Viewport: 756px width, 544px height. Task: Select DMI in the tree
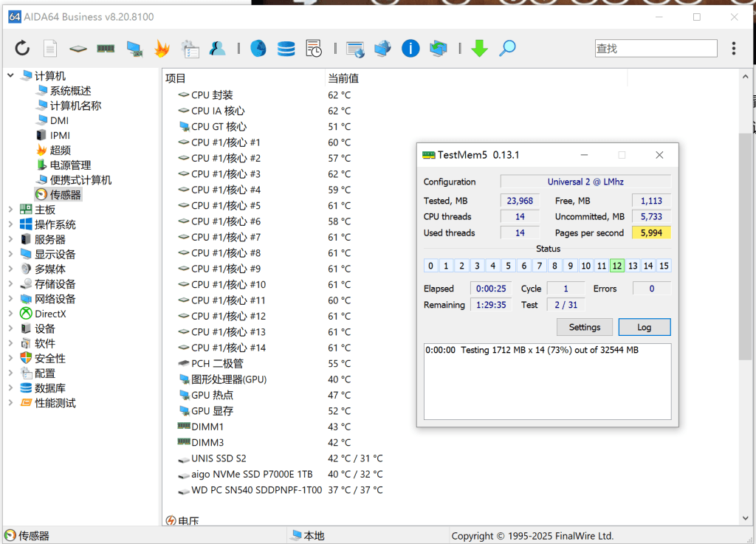tap(59, 120)
